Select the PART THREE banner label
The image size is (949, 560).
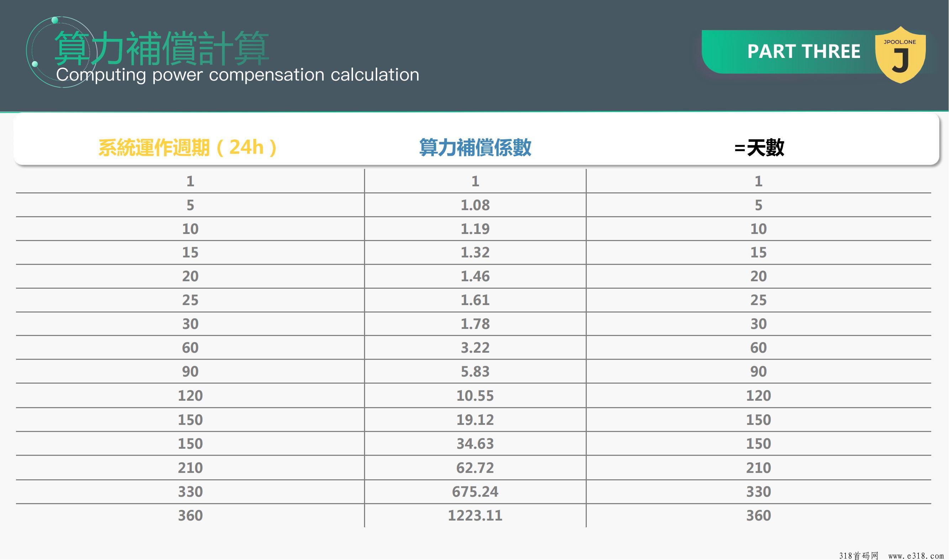point(803,51)
